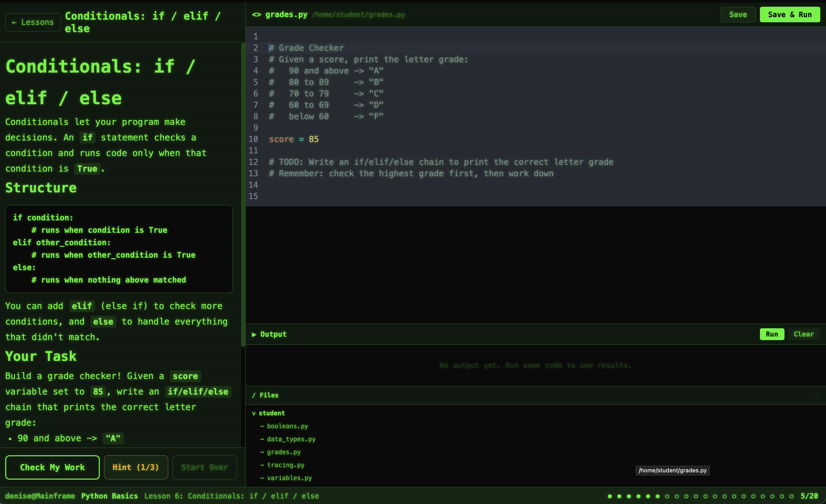Viewport: 826px width, 504px height.
Task: Click the Remember comment on line 13
Action: 411,173
